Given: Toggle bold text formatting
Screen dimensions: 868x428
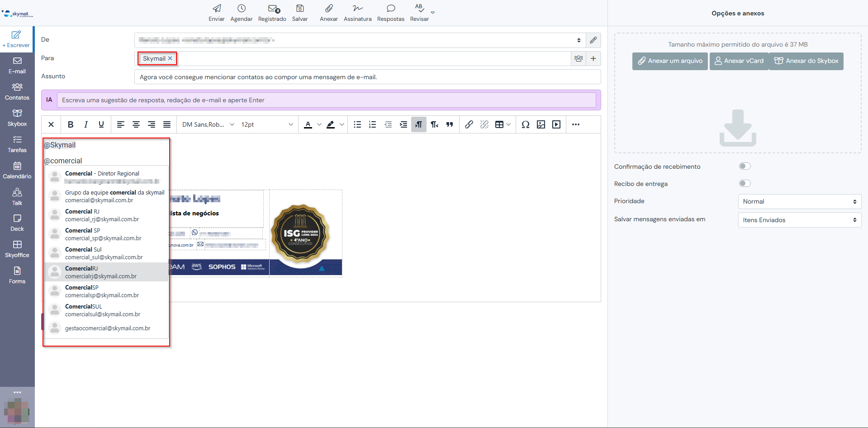Looking at the screenshot, I should pos(71,124).
